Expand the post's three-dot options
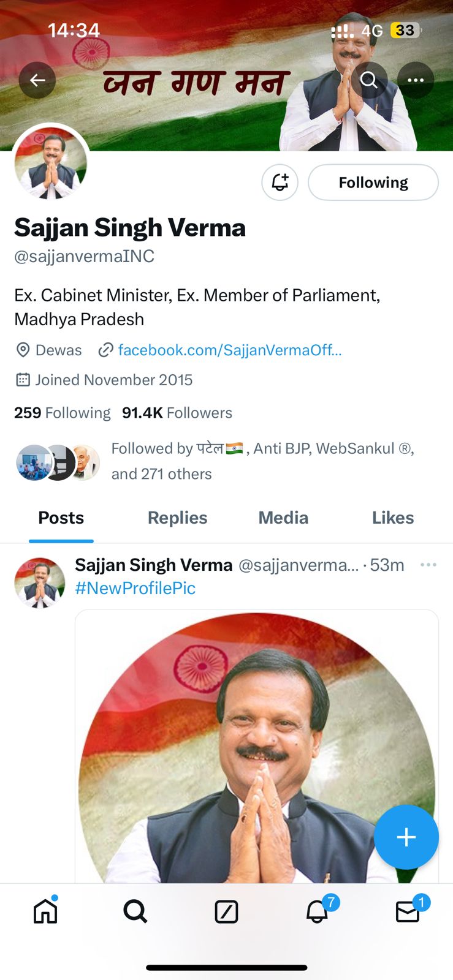453x980 pixels. (x=428, y=565)
